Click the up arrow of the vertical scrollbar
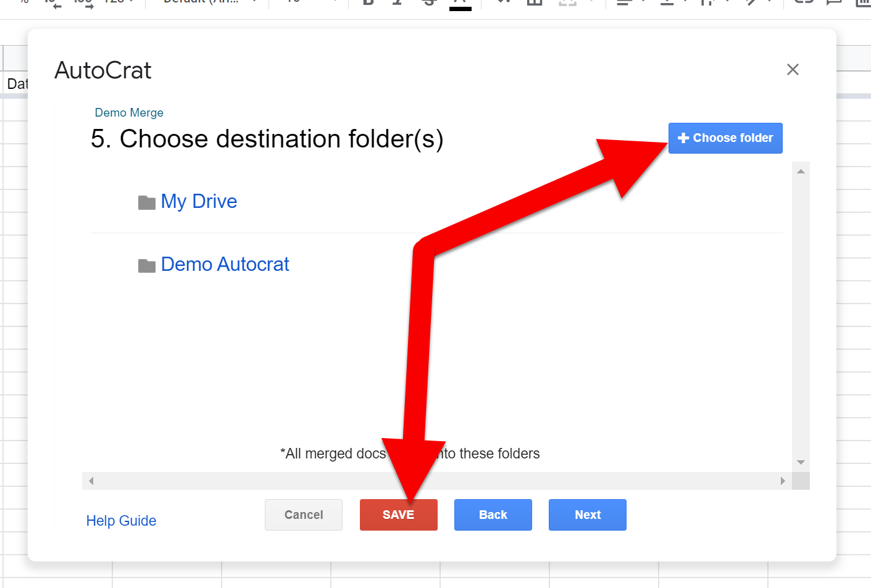871x588 pixels. pos(801,172)
